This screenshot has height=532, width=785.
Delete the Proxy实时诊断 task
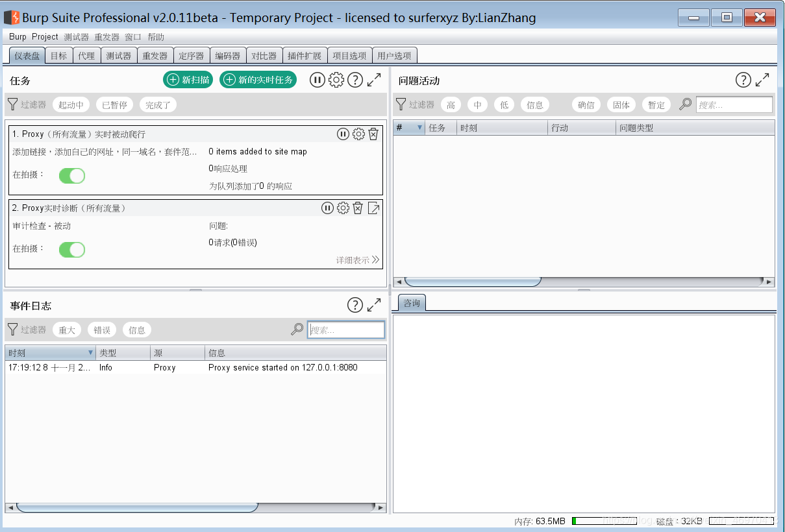tap(358, 208)
